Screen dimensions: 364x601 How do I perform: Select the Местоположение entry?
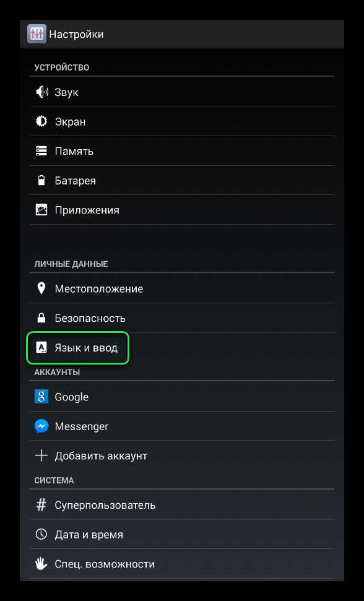pyautogui.click(x=182, y=288)
